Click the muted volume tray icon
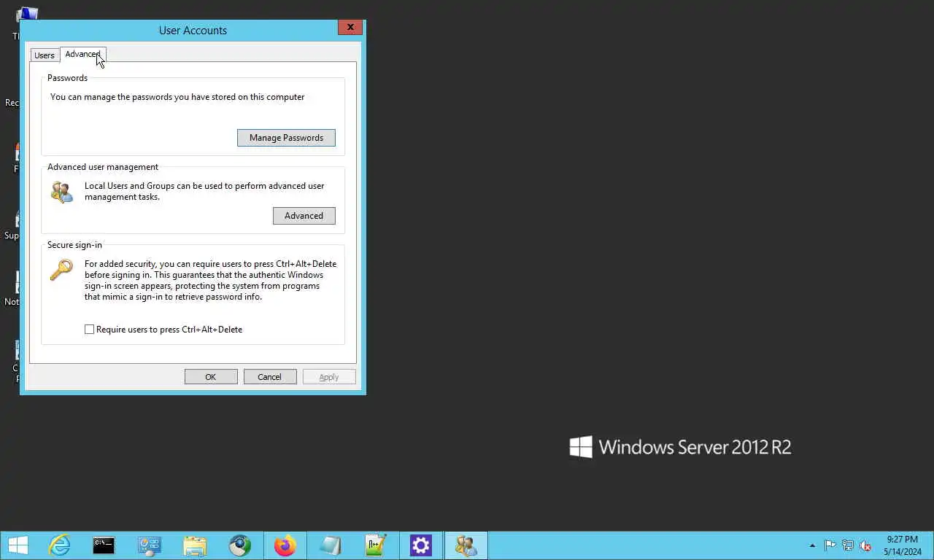This screenshot has height=560, width=934. click(x=865, y=545)
